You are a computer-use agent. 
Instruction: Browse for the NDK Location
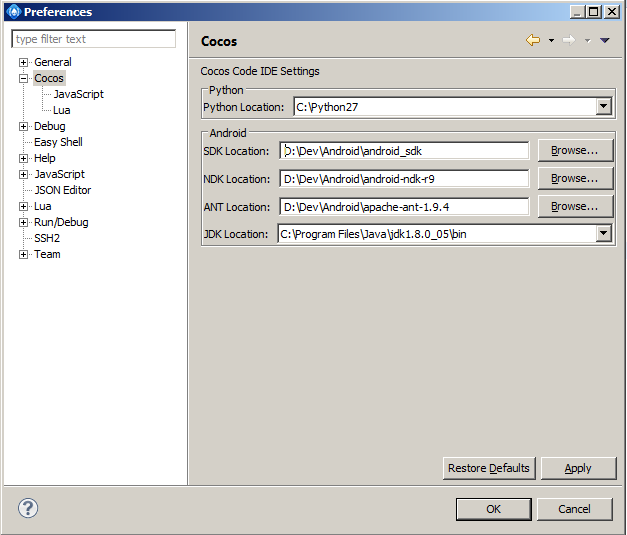click(575, 178)
